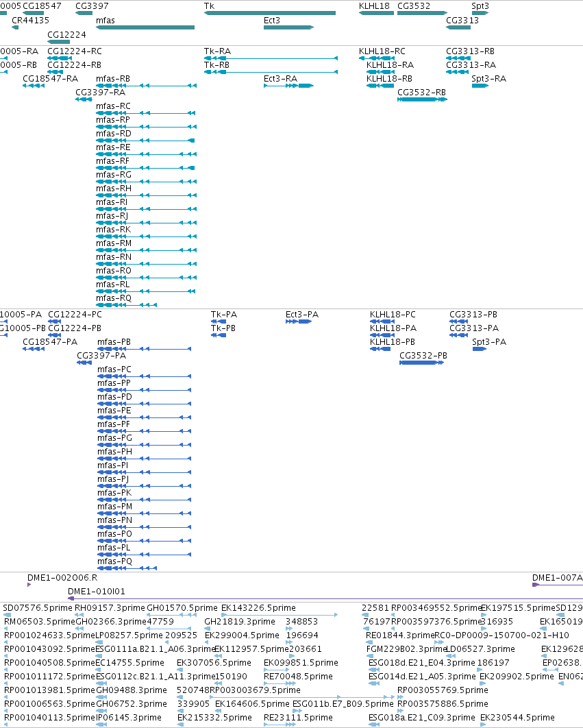Select the Tk-RB transcript label
This screenshot has width=583, height=728.
click(x=216, y=65)
